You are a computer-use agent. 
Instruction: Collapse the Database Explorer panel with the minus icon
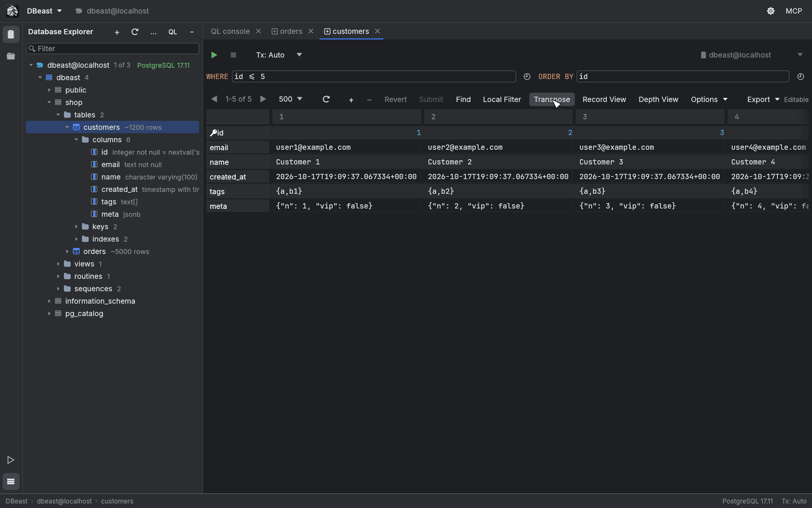click(192, 32)
